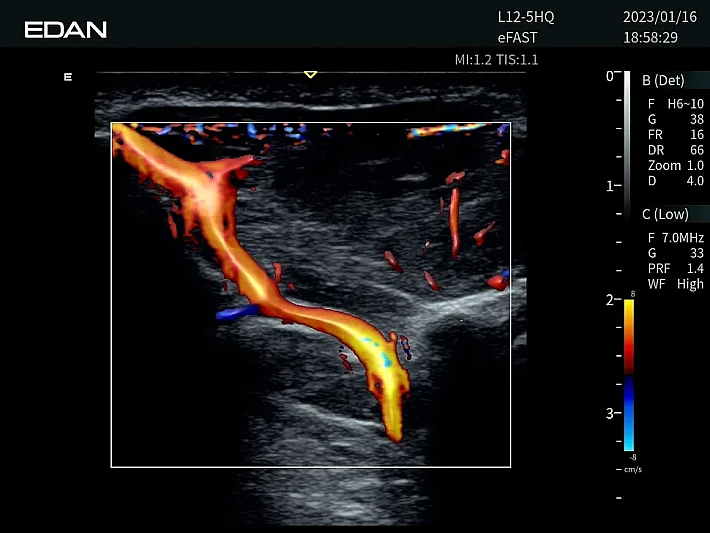Screen dimensions: 710x533
Task: Click the yellow focus position triangle marker
Action: click(x=310, y=74)
